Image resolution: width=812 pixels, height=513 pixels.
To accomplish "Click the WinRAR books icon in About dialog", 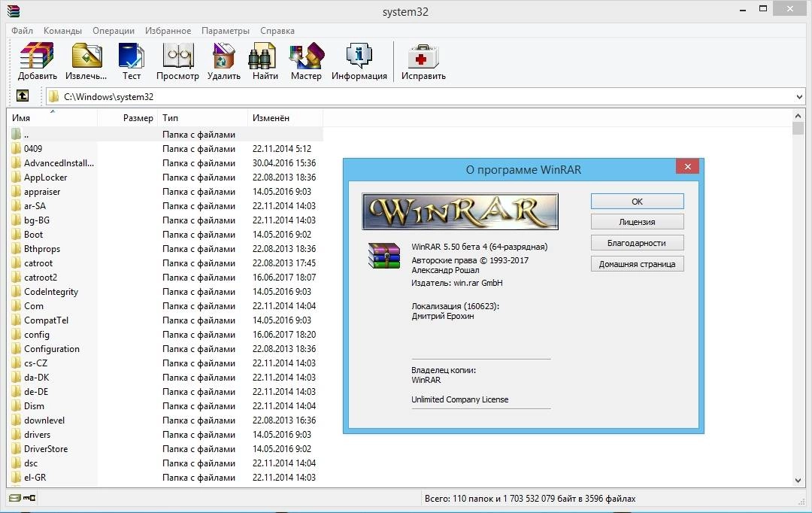I will [x=383, y=256].
